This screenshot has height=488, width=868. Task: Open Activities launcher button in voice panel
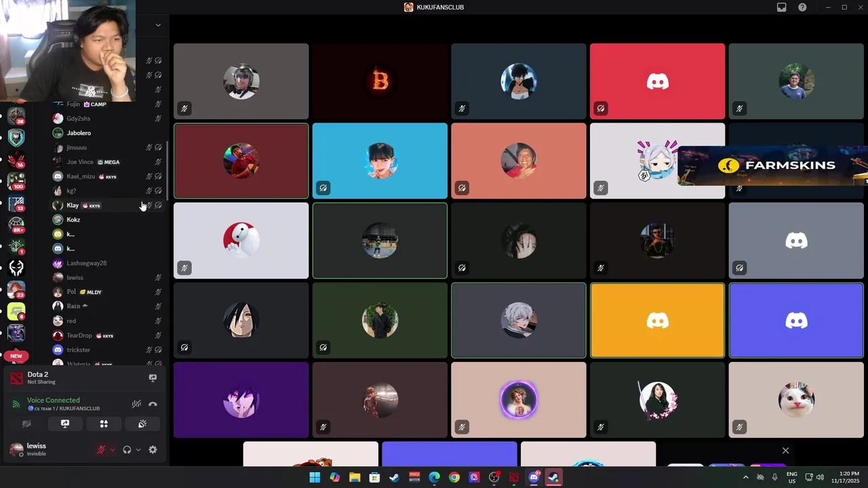(104, 424)
